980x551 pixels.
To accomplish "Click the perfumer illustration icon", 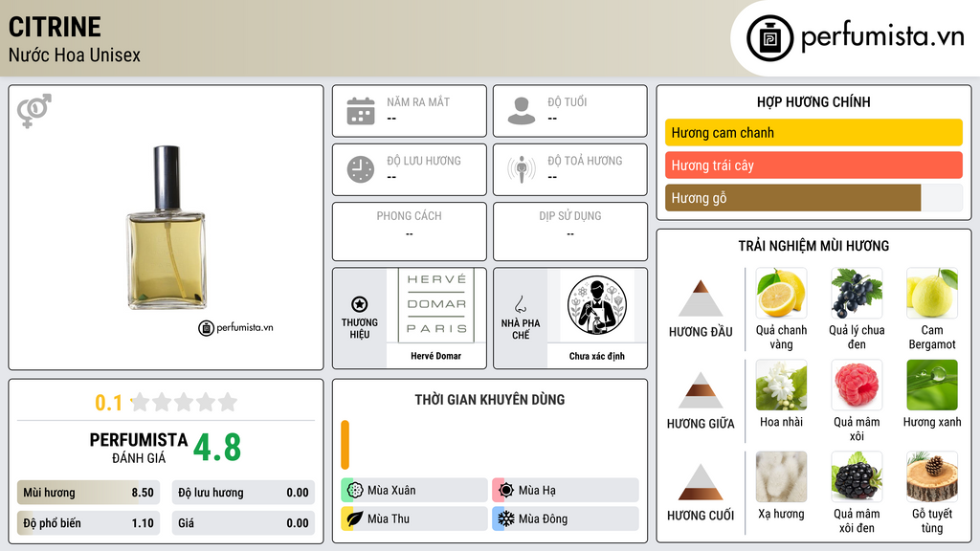I will [x=597, y=305].
